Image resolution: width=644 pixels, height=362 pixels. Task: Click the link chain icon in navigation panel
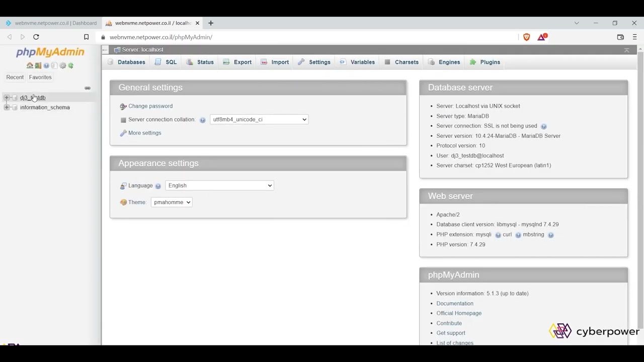pyautogui.click(x=88, y=88)
